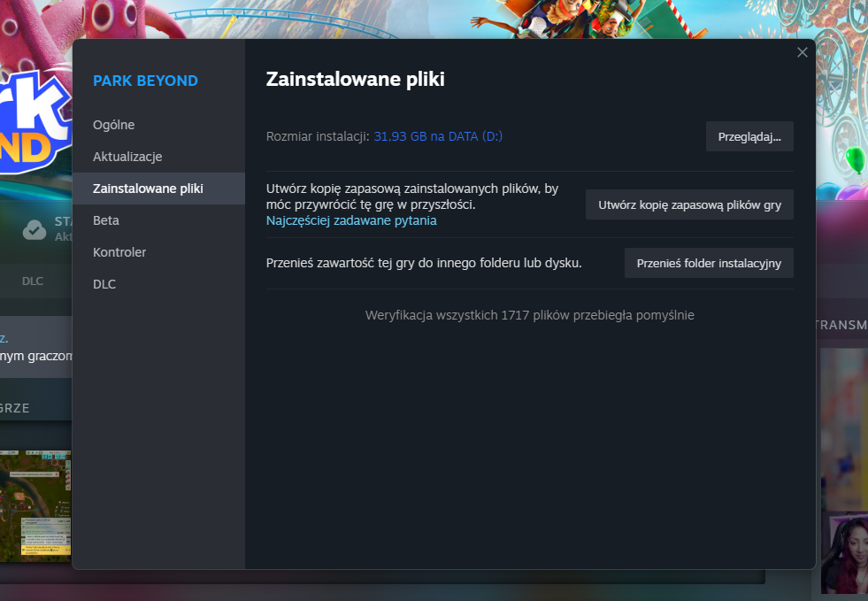Open the streamer broadcast thumbnail on the right
Image resolution: width=868 pixels, height=601 pixels.
(844, 471)
